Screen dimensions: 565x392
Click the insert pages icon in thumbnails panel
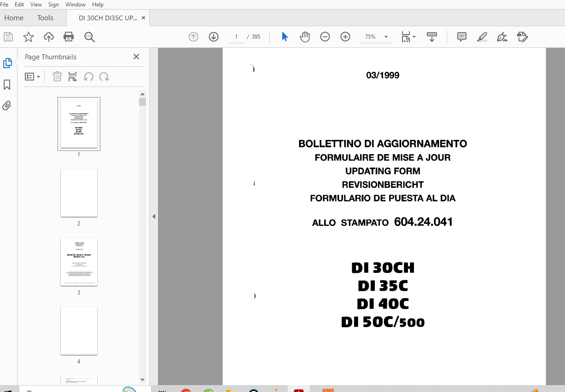click(x=73, y=76)
